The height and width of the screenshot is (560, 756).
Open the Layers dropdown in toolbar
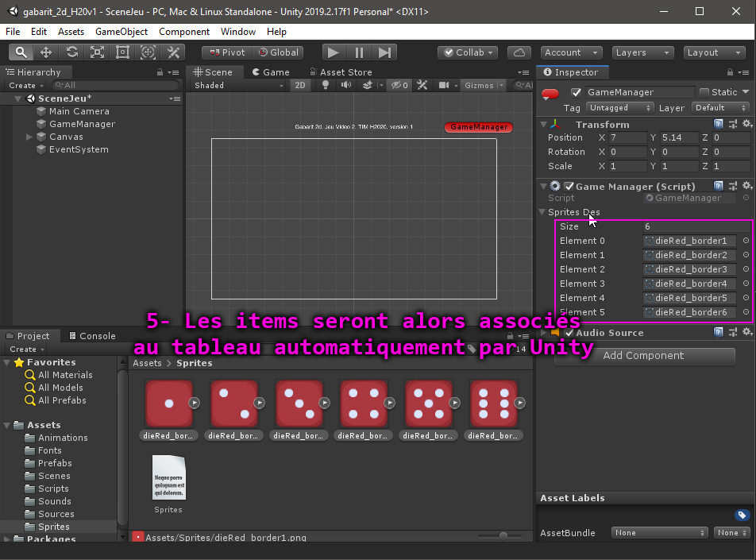pos(642,52)
